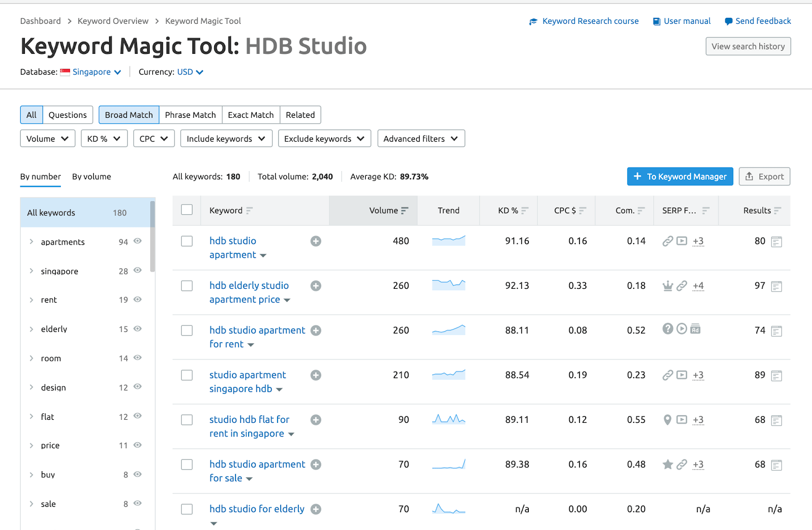Screen dimensions: 812x530
Task: Sort by Keyword column sort icon
Action: 249,211
